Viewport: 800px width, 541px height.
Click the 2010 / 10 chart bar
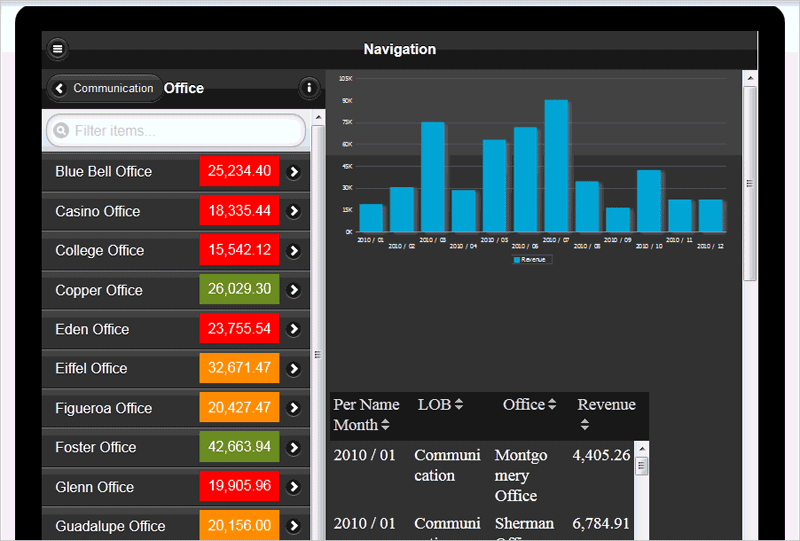click(649, 201)
